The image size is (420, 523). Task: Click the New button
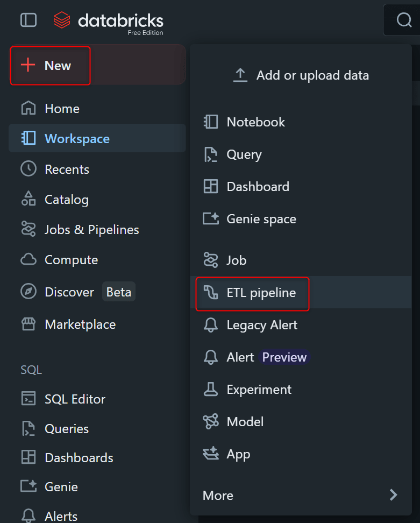[x=50, y=66]
